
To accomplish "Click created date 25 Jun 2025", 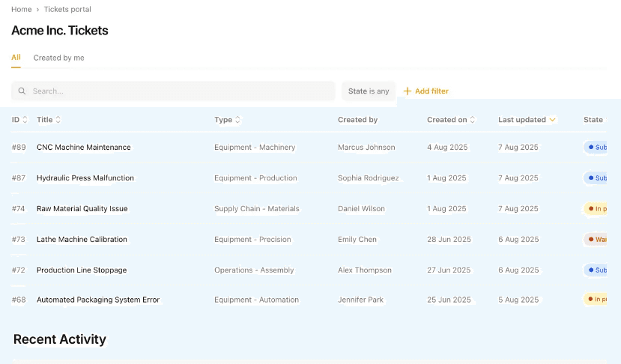I will tap(449, 300).
